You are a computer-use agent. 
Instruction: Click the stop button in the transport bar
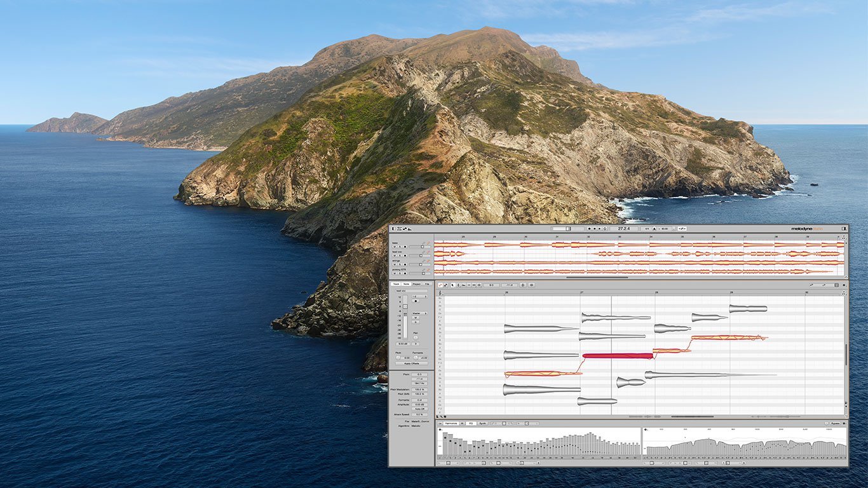[593, 229]
